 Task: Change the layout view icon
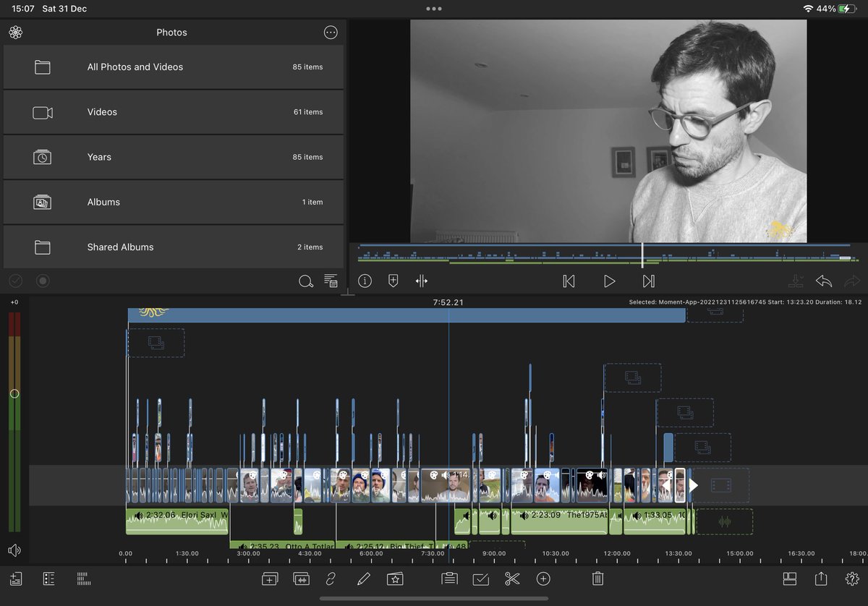[x=790, y=579]
